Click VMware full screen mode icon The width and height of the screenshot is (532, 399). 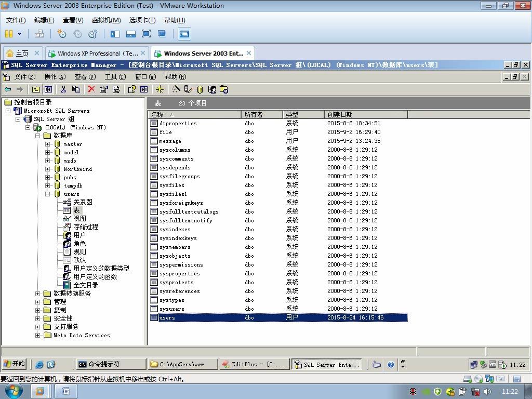pyautogui.click(x=146, y=34)
